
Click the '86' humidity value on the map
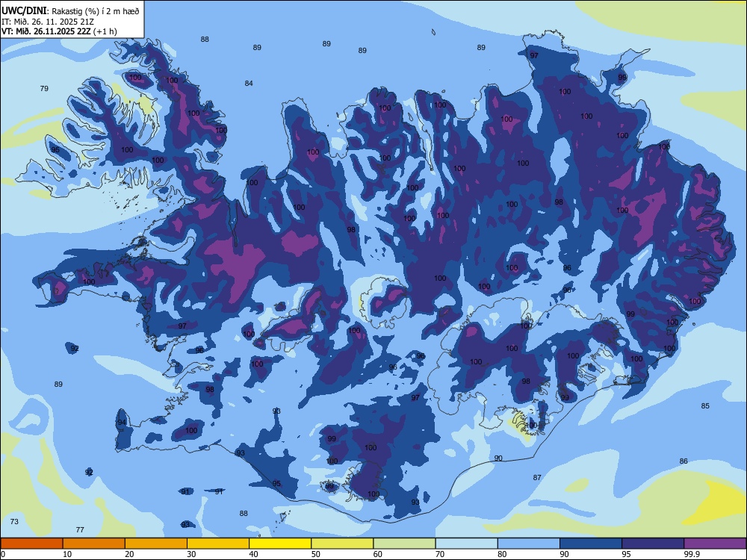click(684, 461)
